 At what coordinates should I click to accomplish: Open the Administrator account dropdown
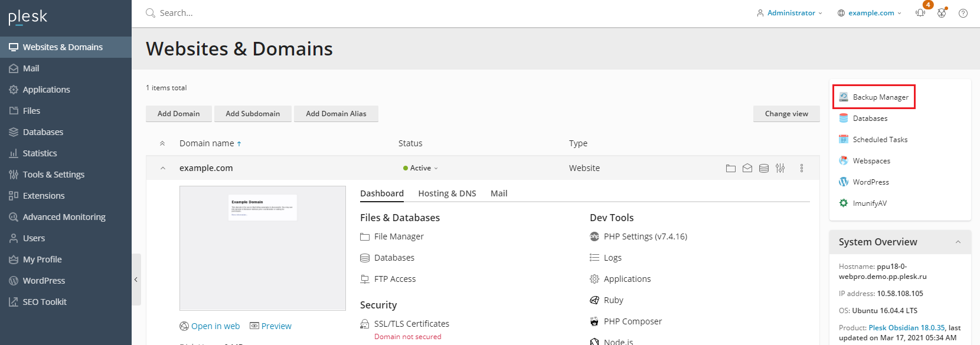[x=790, y=13]
